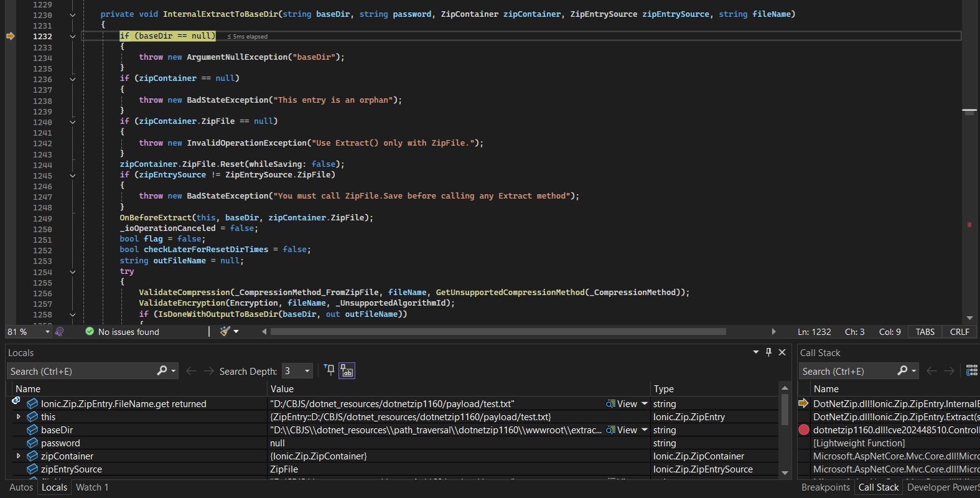Click the View visualizer icon for baseDir
This screenshot has width=980, height=498.
(611, 430)
